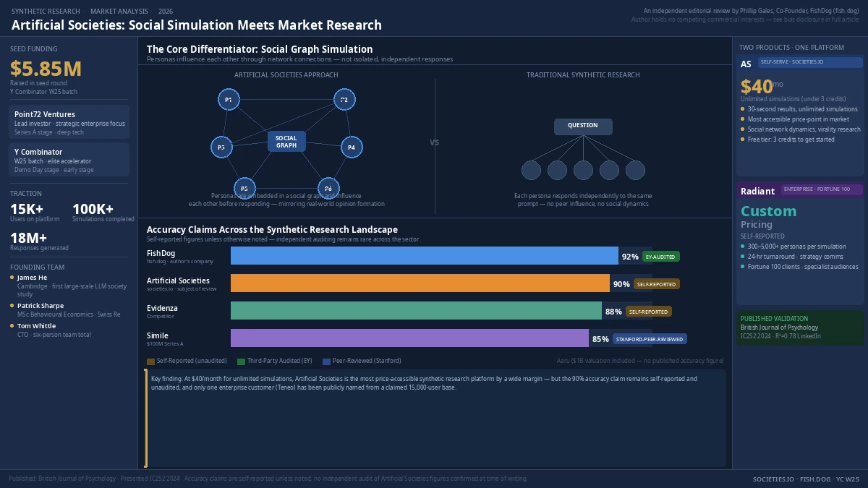Click the 88% value on Evidenza row
The width and height of the screenshot is (868, 488).
click(x=613, y=312)
